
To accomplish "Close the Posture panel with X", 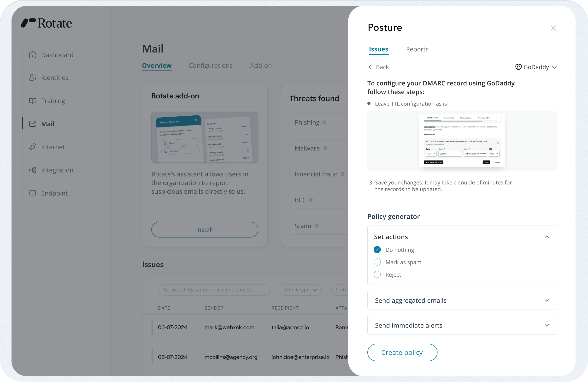I will (x=553, y=28).
